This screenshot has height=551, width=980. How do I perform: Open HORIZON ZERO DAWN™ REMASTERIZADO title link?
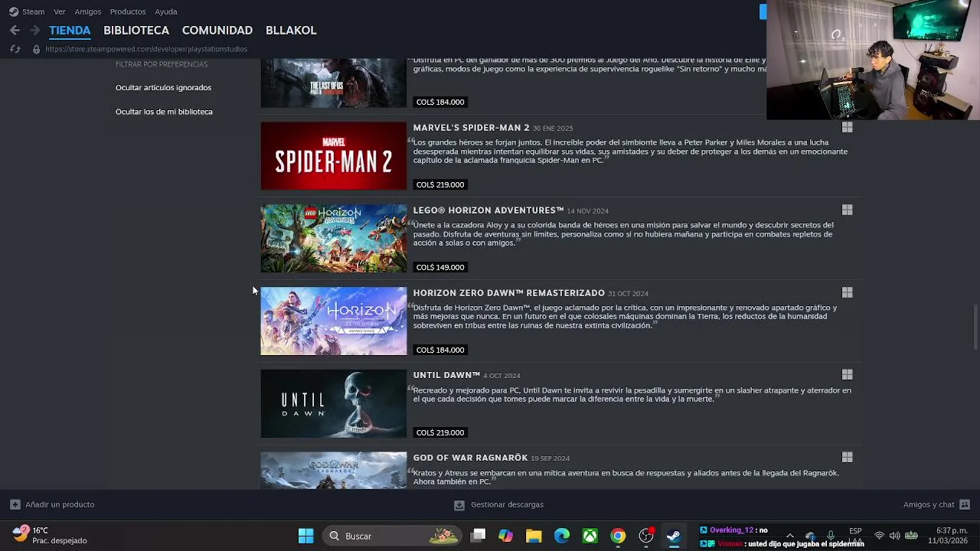509,293
